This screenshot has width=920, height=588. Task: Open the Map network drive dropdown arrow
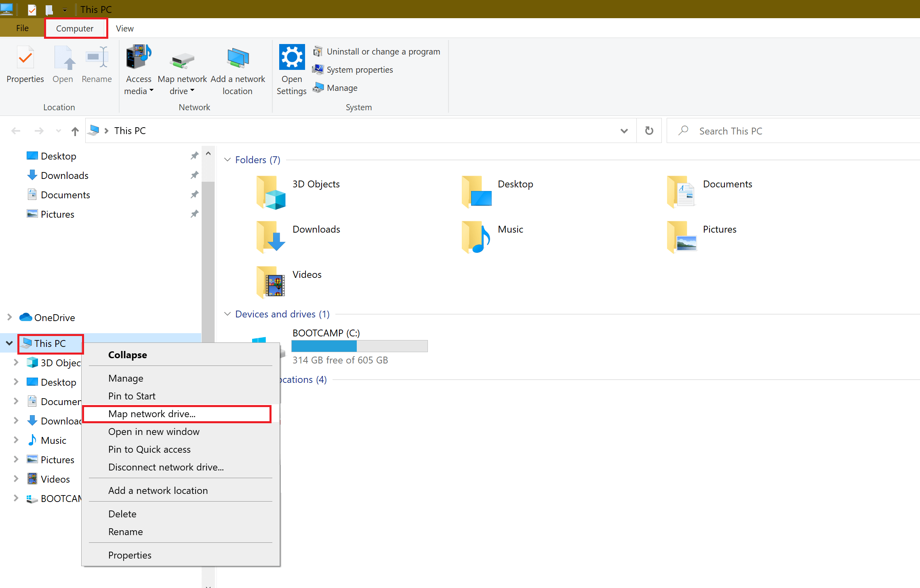[x=193, y=90]
